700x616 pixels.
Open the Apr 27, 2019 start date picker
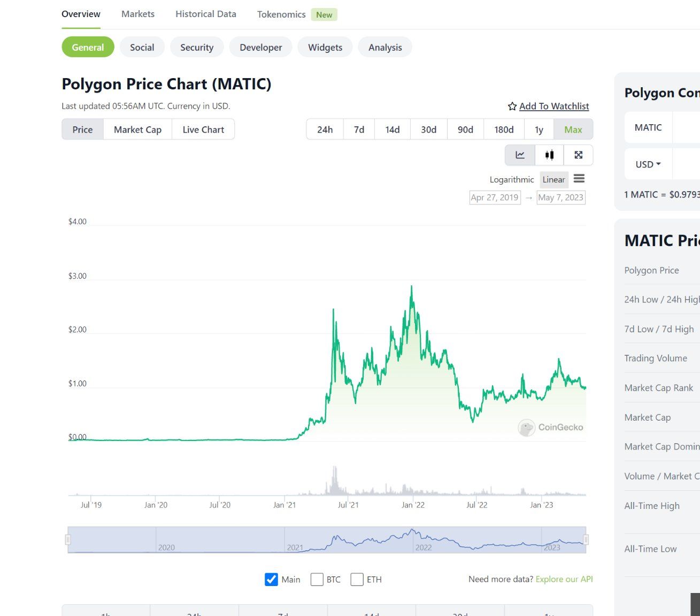(495, 197)
